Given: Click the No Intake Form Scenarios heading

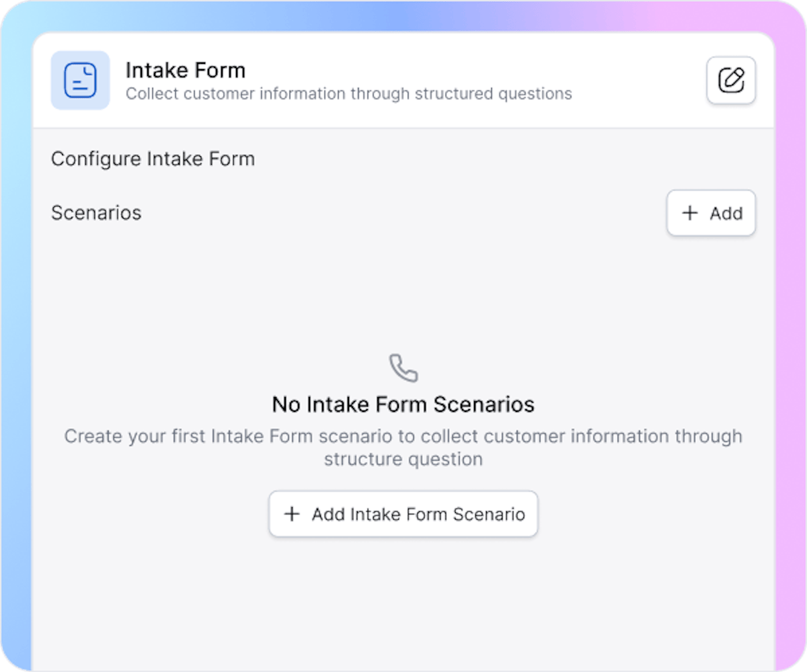Looking at the screenshot, I should point(403,404).
